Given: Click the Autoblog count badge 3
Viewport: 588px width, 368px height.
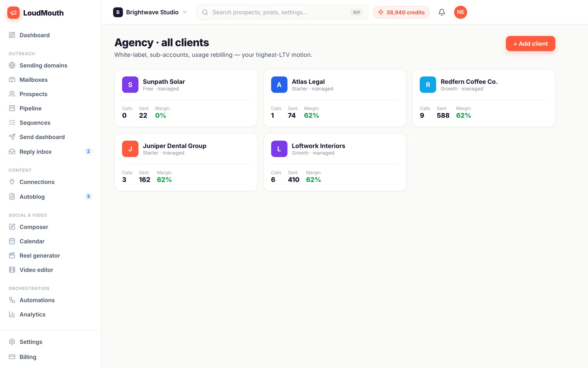Looking at the screenshot, I should pos(88,196).
